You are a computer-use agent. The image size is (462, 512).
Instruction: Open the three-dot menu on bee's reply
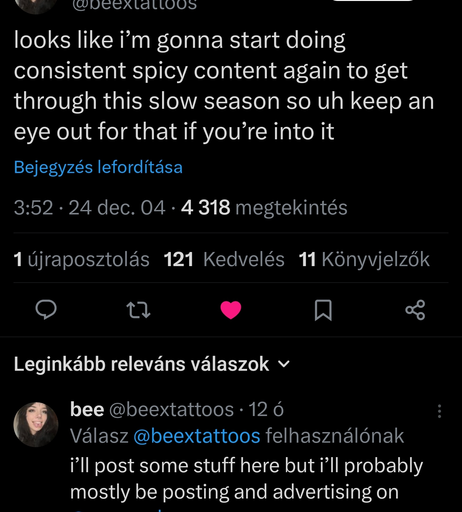tap(440, 411)
